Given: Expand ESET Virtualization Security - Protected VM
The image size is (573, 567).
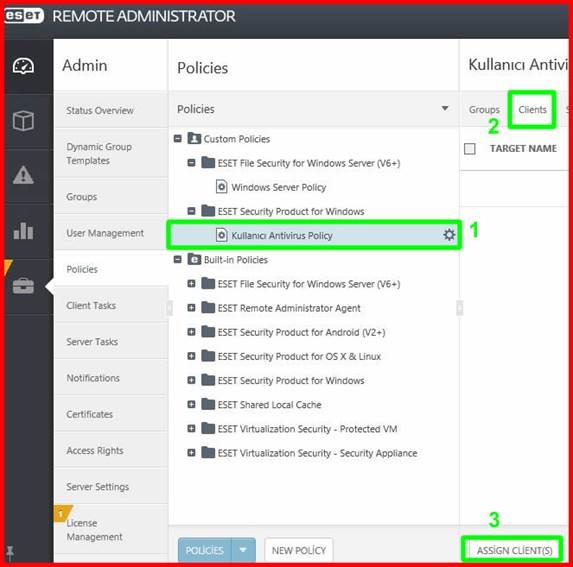Looking at the screenshot, I should click(x=191, y=428).
